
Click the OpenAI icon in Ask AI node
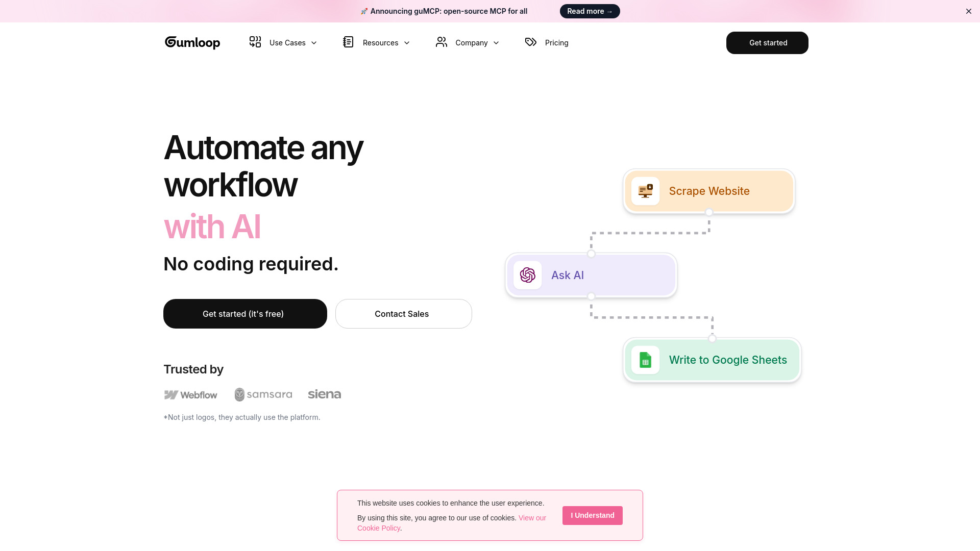point(527,275)
